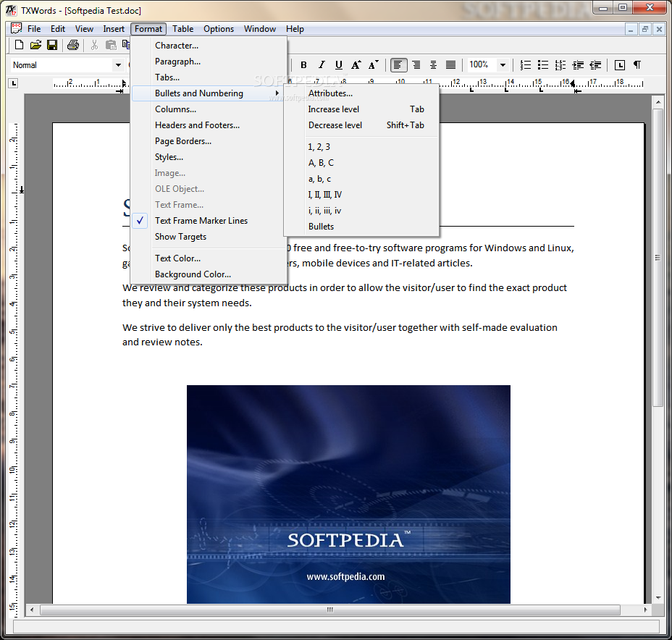Open the Window menu

pyautogui.click(x=260, y=29)
